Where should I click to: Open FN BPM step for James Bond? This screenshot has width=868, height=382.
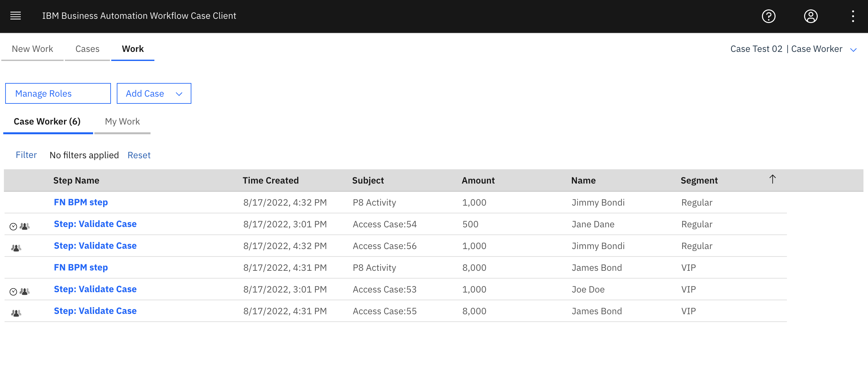[x=81, y=268]
